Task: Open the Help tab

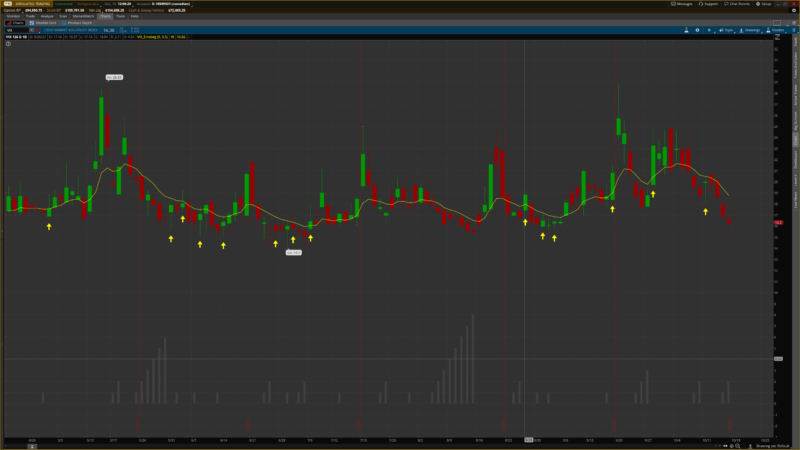Action: tap(135, 16)
